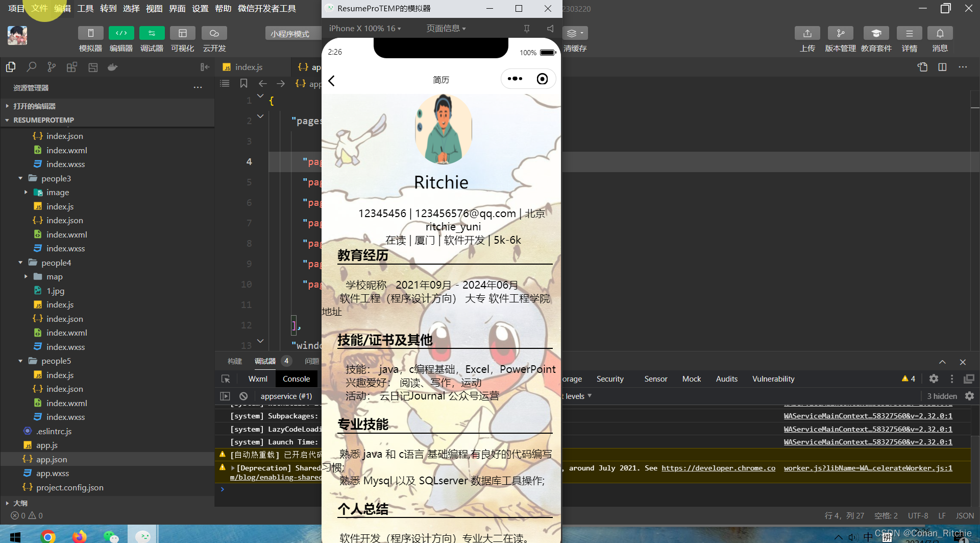Click the 清缓存 clear cache icon
980x543 pixels.
(x=575, y=33)
